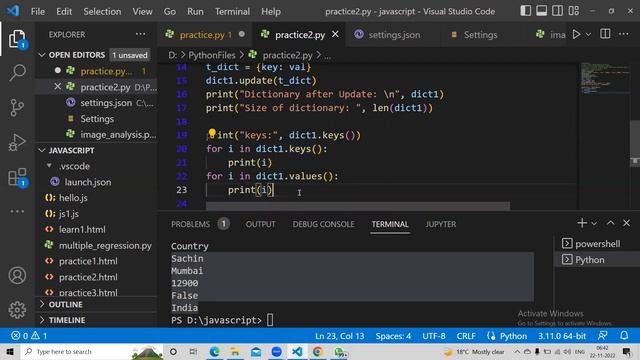Open the Windows Start menu
This screenshot has height=360, width=640.
(10, 351)
